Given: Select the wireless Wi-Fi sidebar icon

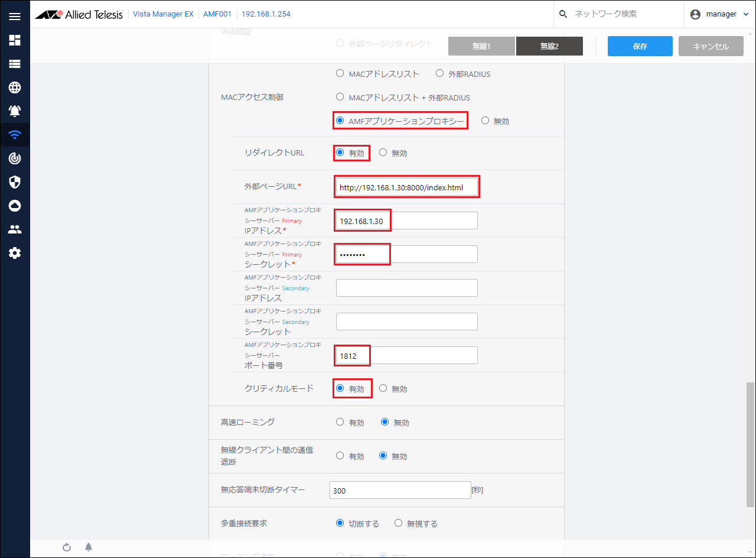Looking at the screenshot, I should click(x=15, y=135).
